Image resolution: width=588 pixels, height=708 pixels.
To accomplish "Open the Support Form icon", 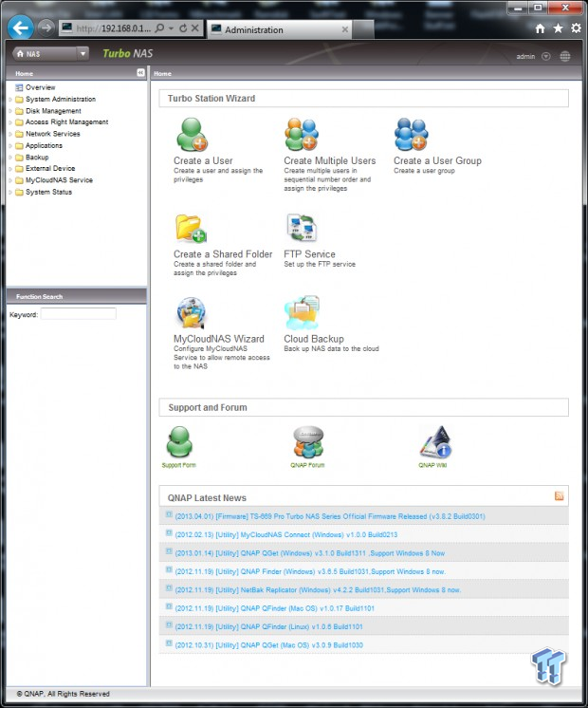I will click(x=179, y=442).
